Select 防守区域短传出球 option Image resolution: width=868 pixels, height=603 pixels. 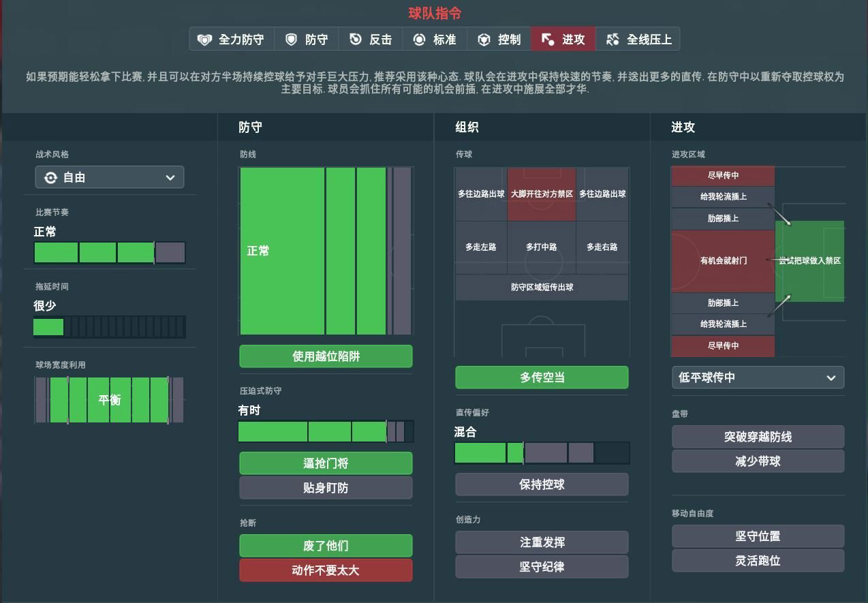[542, 288]
